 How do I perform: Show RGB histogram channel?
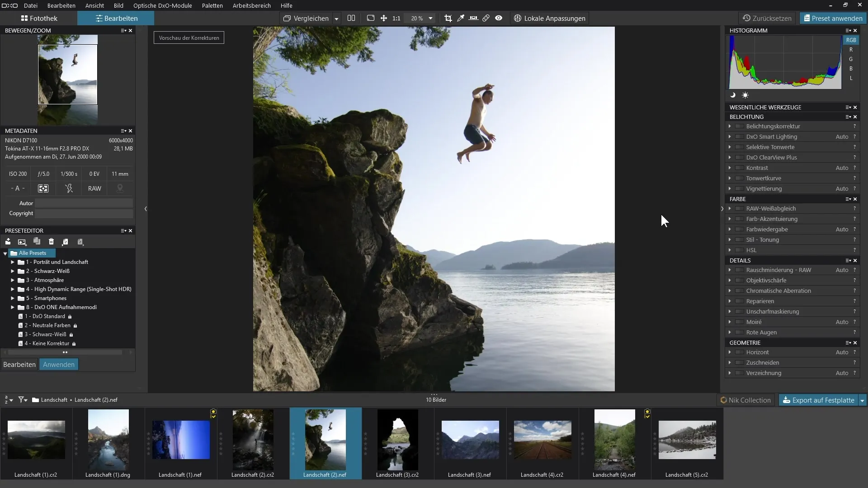[x=851, y=40]
